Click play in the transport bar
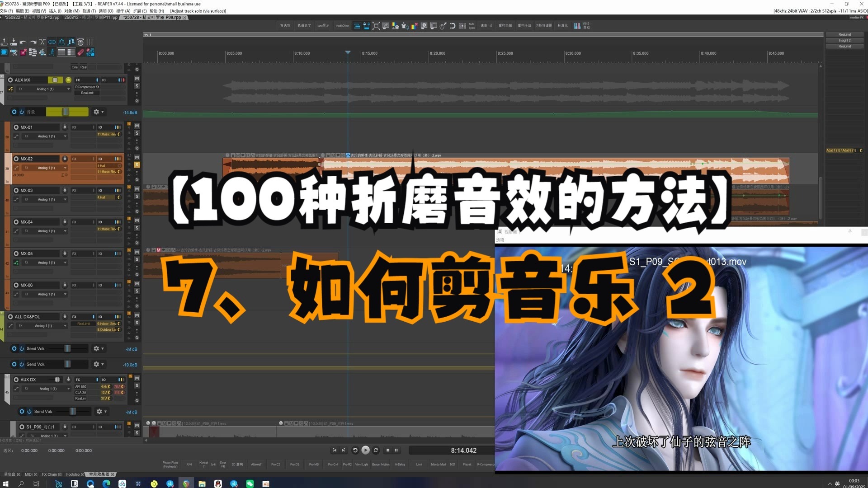Image resolution: width=868 pixels, height=488 pixels. point(366,450)
